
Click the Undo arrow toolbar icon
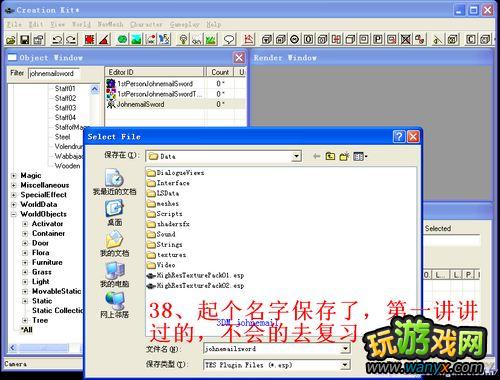point(57,40)
